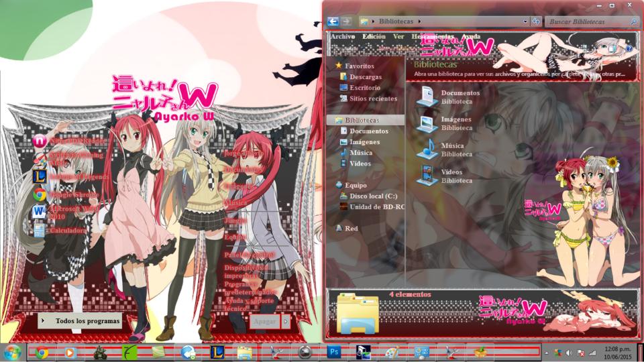The width and height of the screenshot is (644, 362).
Task: Expand Todos los programas list
Action: point(80,321)
